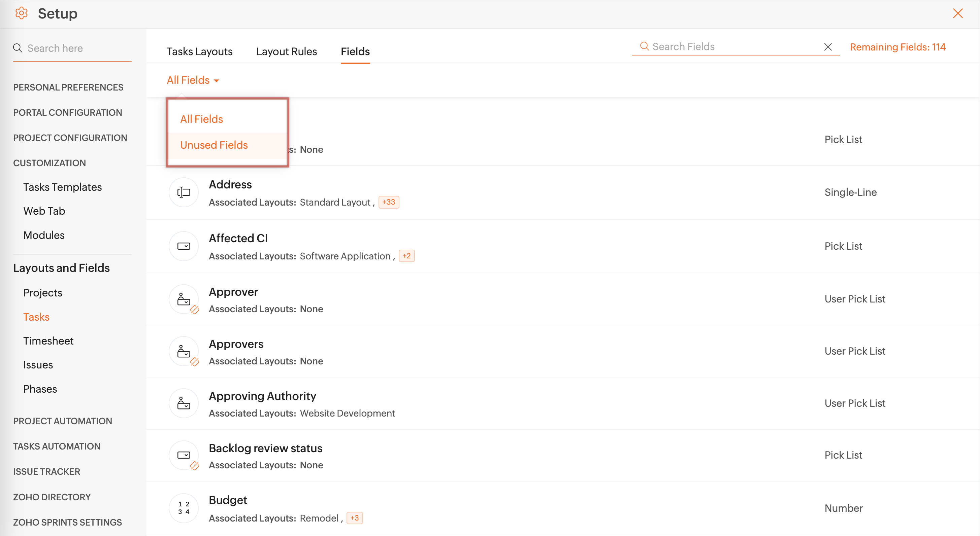Click the unused badge on Approver icon
Image resolution: width=980 pixels, height=536 pixels.
195,310
